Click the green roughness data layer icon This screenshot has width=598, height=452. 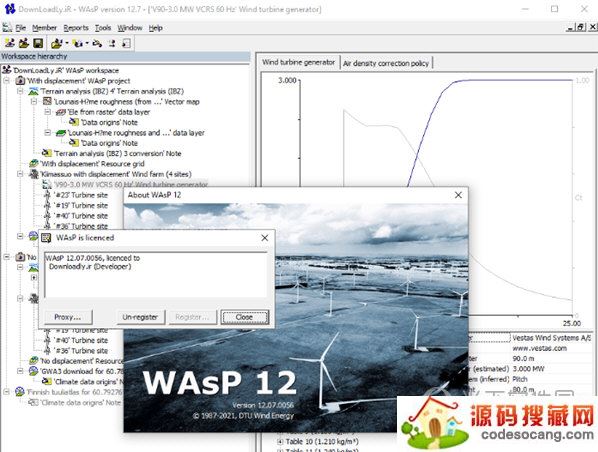(61, 133)
